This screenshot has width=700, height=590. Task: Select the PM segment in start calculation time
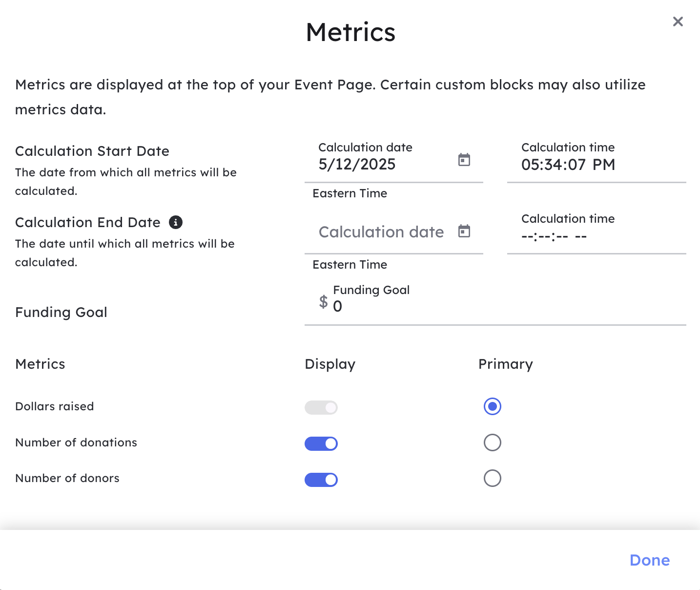604,165
